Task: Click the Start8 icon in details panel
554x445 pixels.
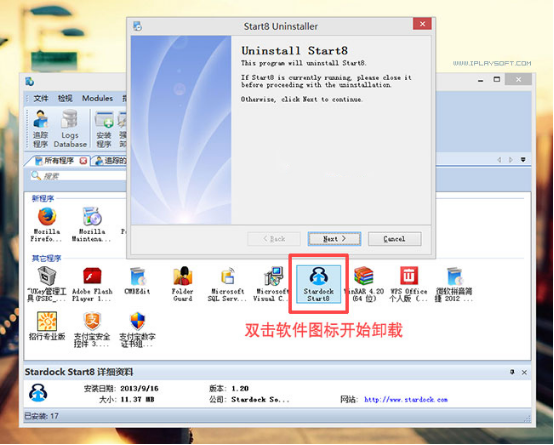Action: click(38, 393)
